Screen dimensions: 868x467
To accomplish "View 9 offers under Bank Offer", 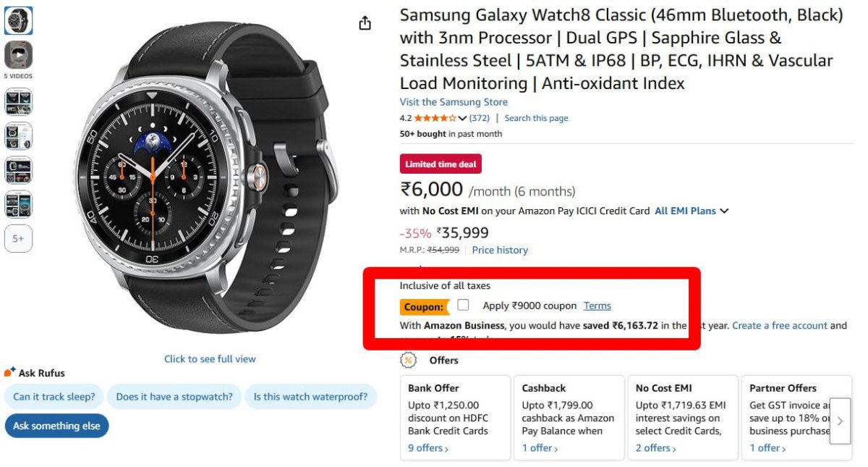I will pyautogui.click(x=427, y=448).
